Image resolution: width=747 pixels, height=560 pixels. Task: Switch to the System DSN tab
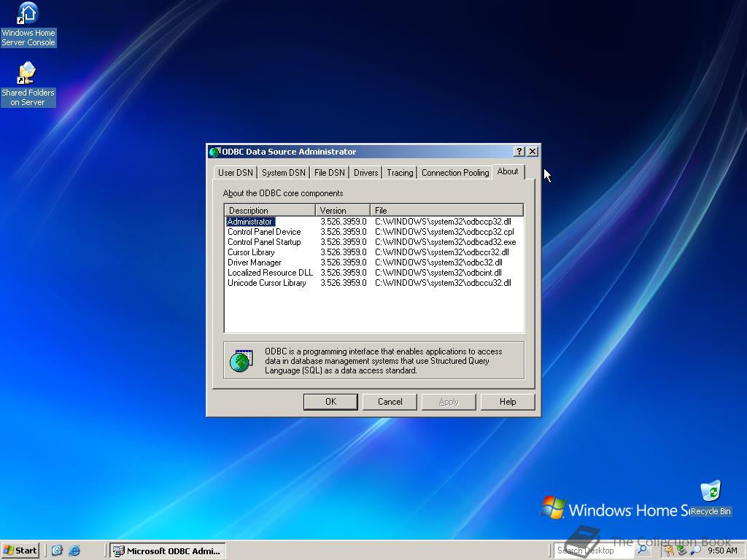coord(284,172)
